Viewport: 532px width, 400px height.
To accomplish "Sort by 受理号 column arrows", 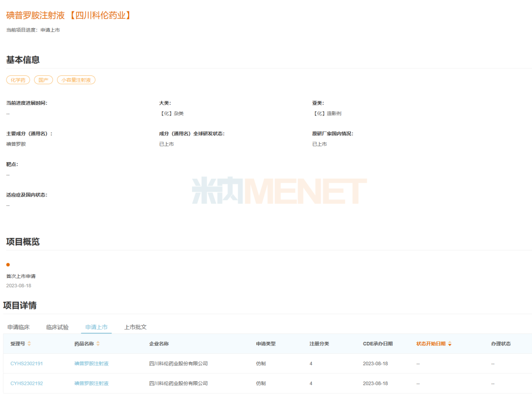I will pos(29,344).
